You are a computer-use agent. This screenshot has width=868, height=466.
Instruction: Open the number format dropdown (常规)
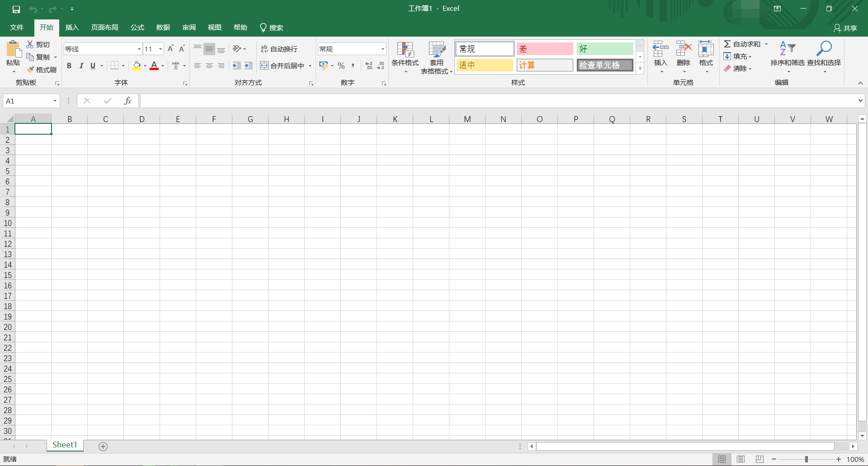pos(382,49)
